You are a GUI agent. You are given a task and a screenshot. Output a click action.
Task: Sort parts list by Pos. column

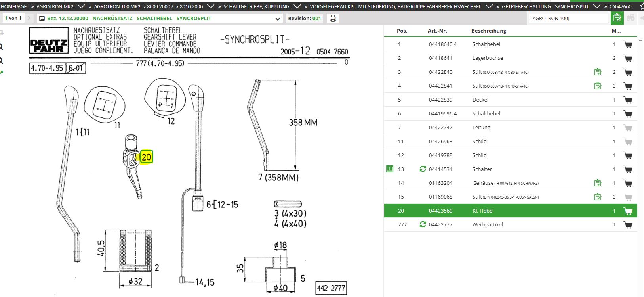pyautogui.click(x=402, y=31)
